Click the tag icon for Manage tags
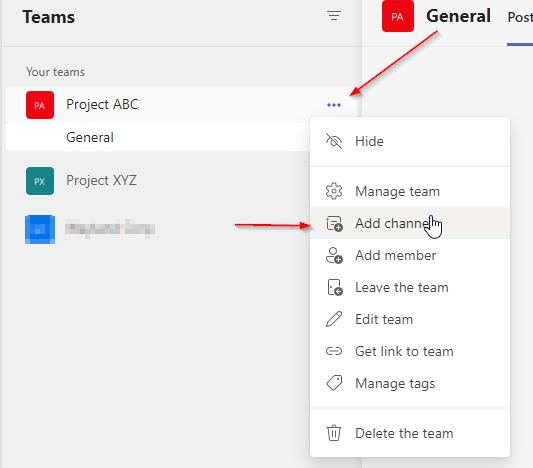The height and width of the screenshot is (468, 533). (334, 383)
